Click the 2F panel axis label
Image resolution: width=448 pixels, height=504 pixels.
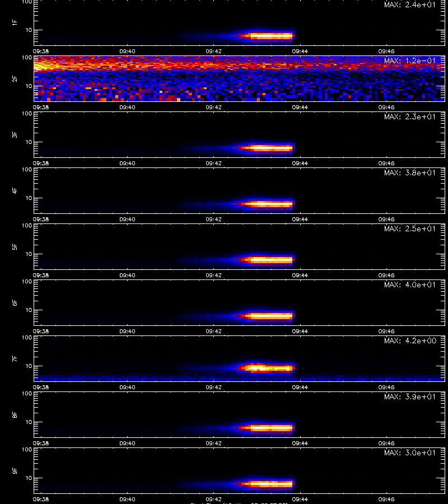15,79
